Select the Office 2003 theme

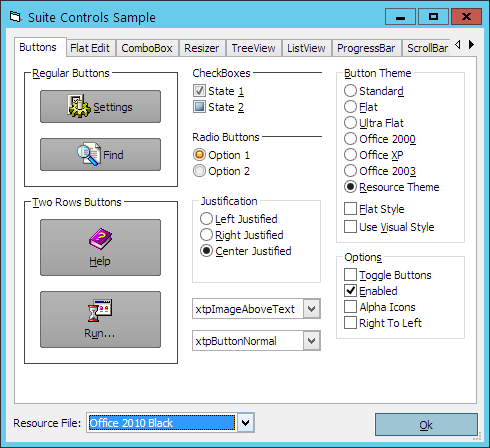coord(380,171)
